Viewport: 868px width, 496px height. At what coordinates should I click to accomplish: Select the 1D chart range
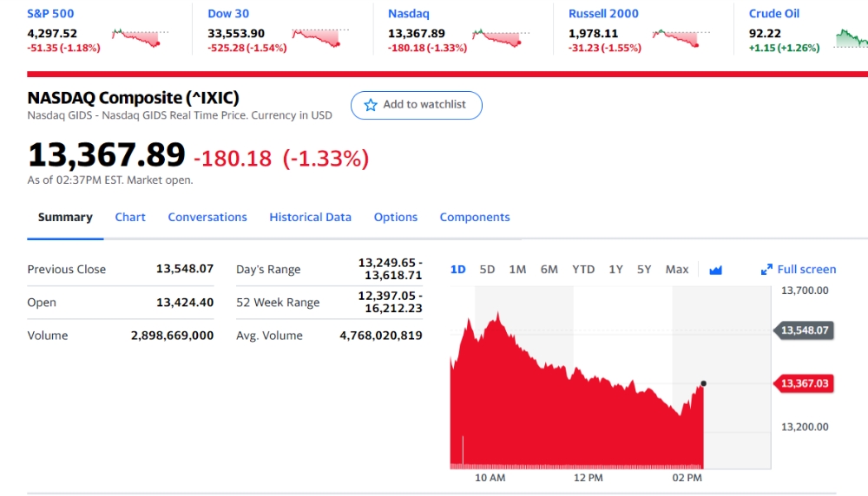(457, 270)
